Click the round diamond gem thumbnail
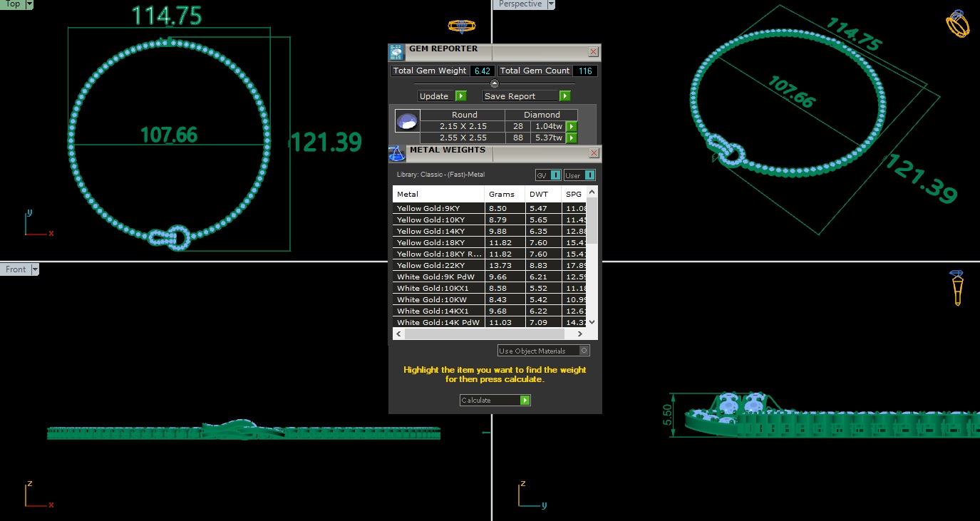 [407, 121]
